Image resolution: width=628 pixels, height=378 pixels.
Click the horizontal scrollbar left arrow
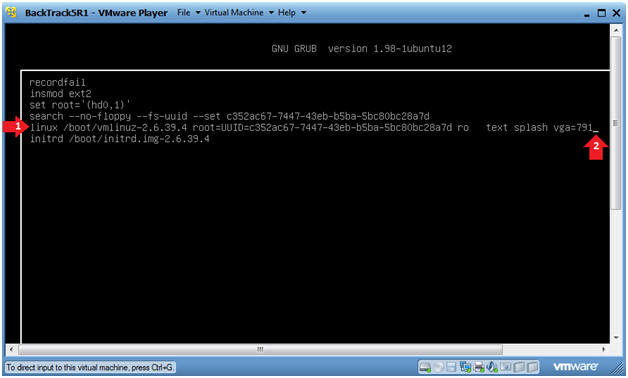pyautogui.click(x=11, y=349)
